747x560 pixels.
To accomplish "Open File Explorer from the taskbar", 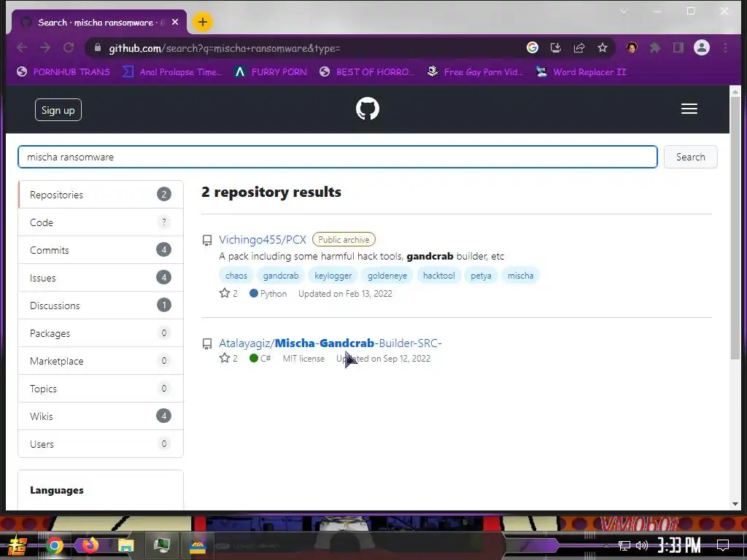I will (126, 545).
